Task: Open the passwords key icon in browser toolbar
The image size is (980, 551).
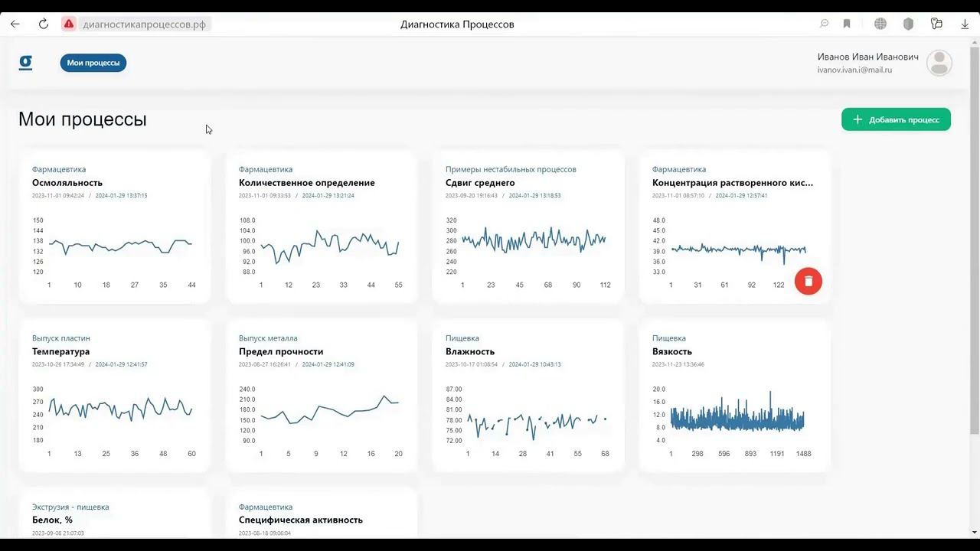Action: [x=936, y=24]
